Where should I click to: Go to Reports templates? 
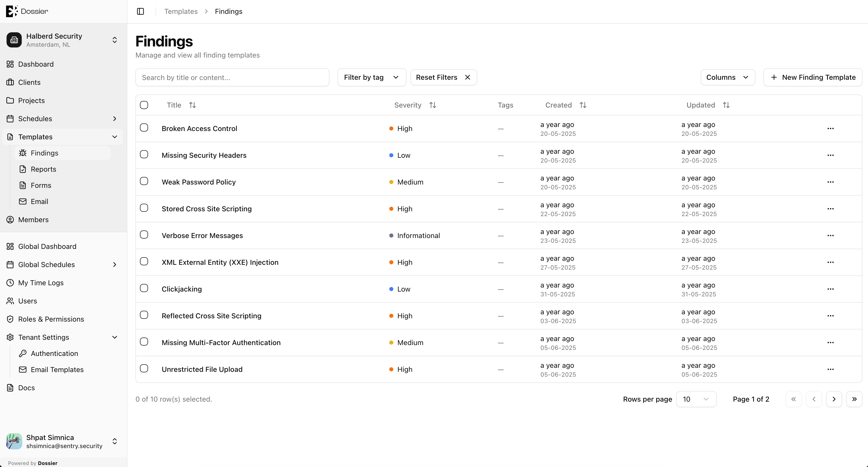(63, 169)
